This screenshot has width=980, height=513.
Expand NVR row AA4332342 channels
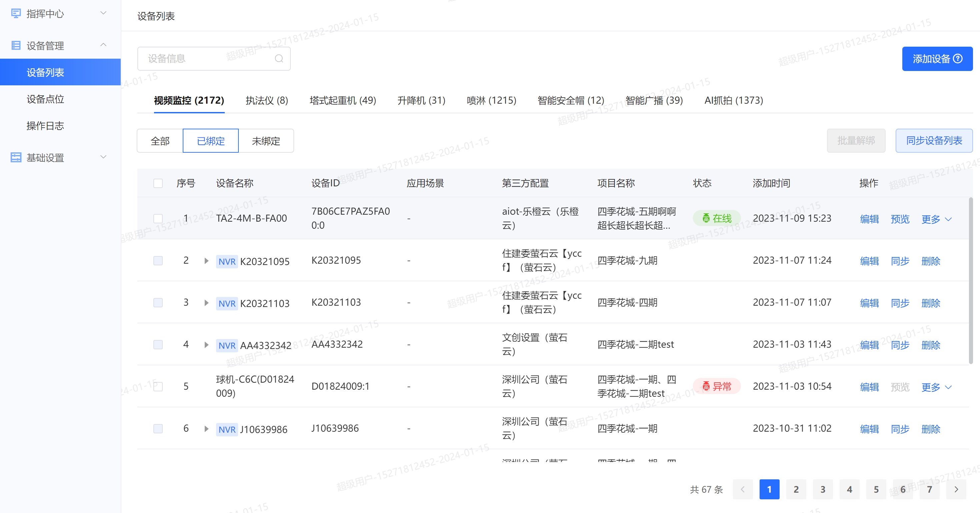point(206,345)
